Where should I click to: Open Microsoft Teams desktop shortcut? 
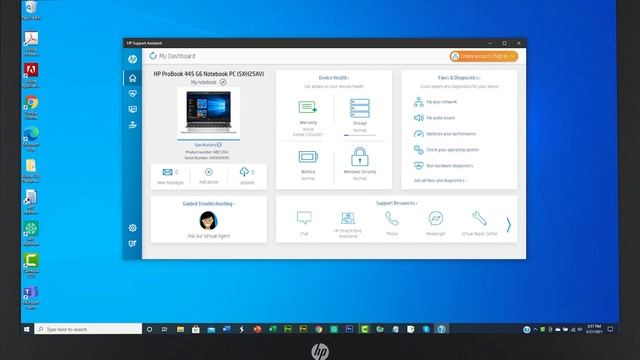(x=31, y=298)
